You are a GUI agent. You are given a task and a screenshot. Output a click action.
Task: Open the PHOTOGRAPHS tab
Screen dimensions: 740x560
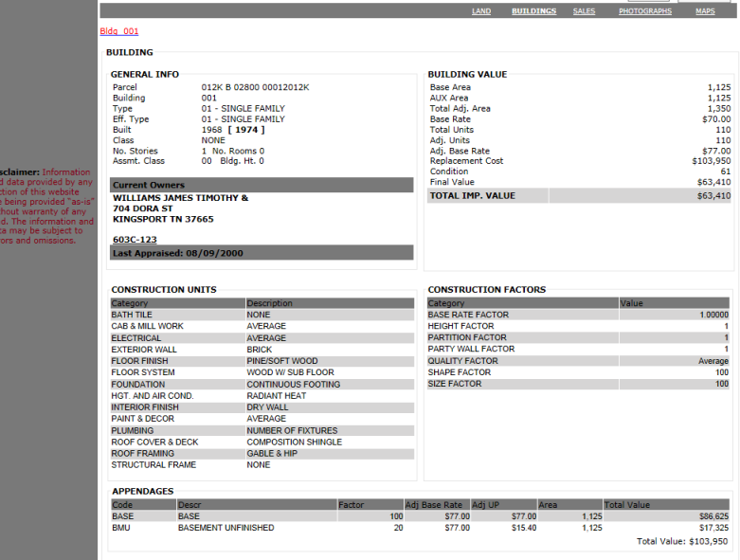tap(645, 10)
